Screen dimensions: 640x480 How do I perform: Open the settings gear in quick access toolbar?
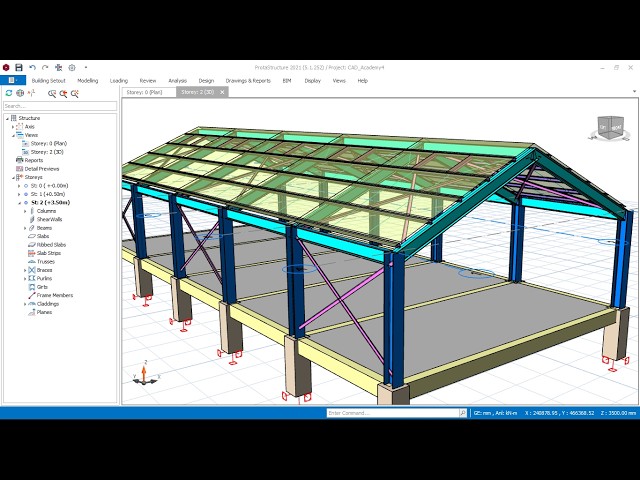pyautogui.click(x=72, y=67)
